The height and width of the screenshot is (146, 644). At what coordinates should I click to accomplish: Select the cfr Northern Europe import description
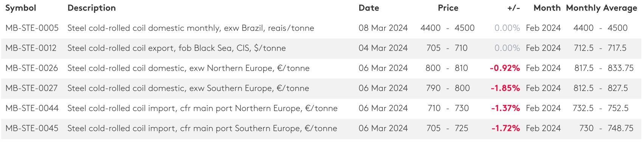(202, 108)
